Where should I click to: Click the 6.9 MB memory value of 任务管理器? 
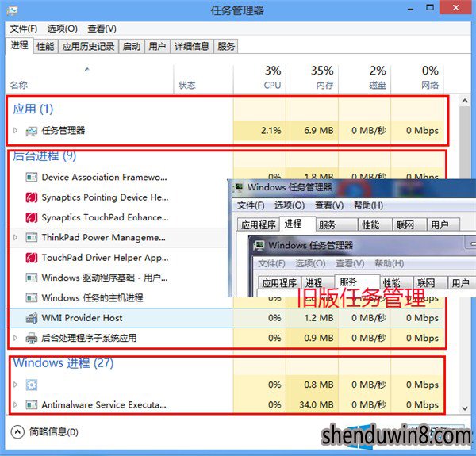click(x=318, y=131)
